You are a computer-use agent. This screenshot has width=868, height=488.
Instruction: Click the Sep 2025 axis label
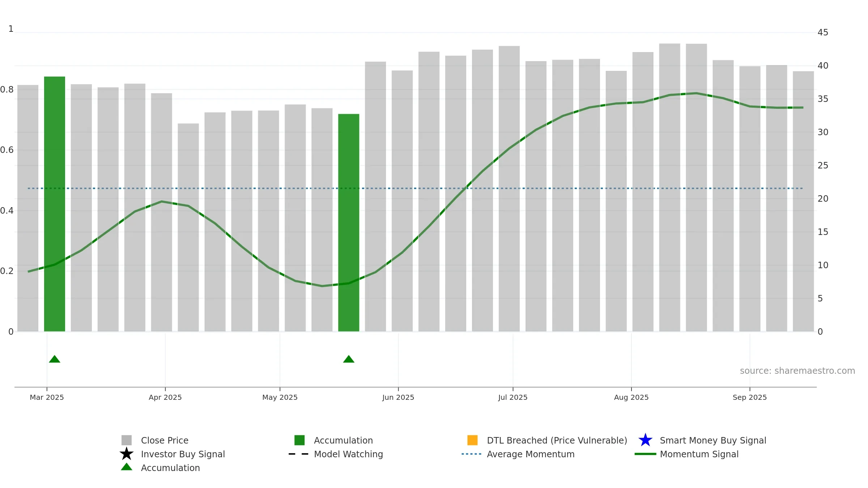pos(750,397)
